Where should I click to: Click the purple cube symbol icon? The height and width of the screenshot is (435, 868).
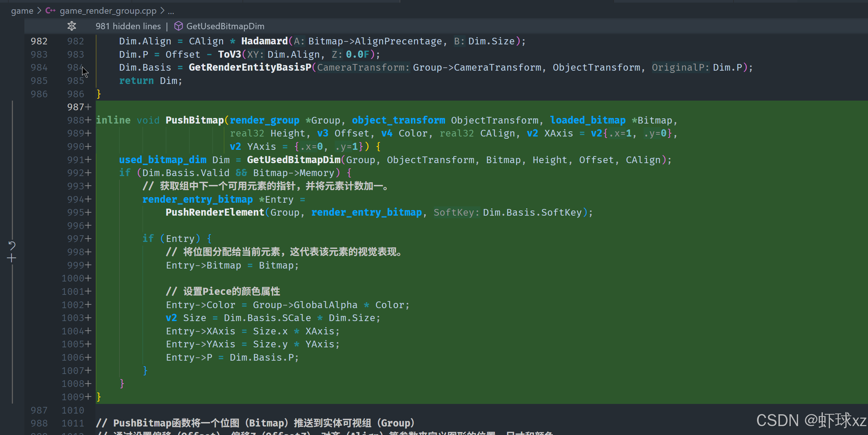tap(179, 26)
